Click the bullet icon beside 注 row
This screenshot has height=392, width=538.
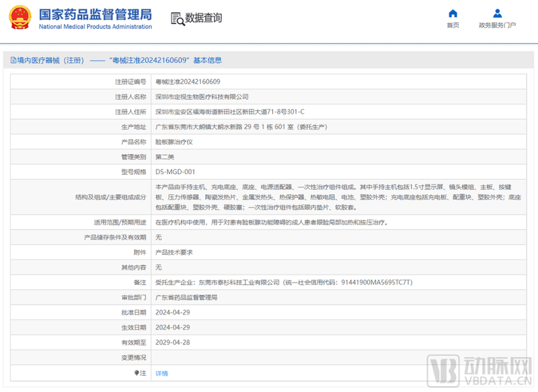[137, 373]
